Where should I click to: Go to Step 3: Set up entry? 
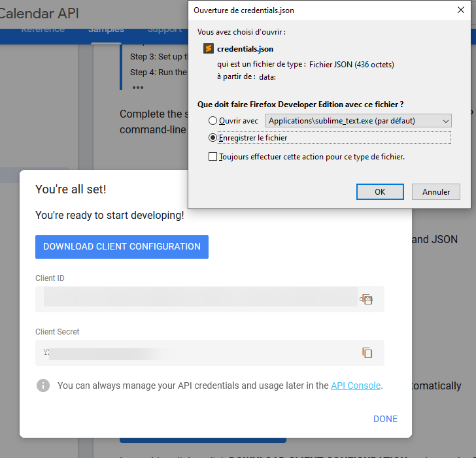pyautogui.click(x=159, y=57)
